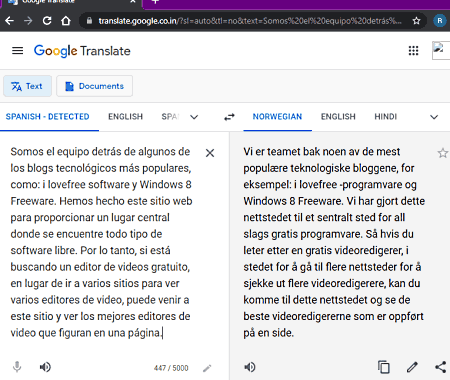Select Spanish - Detected source tab

click(x=48, y=117)
